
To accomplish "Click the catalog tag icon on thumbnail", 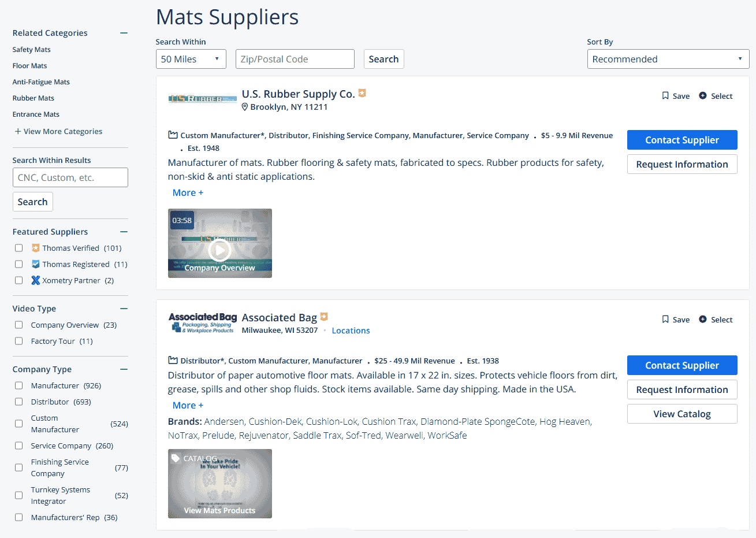I will coord(176,458).
